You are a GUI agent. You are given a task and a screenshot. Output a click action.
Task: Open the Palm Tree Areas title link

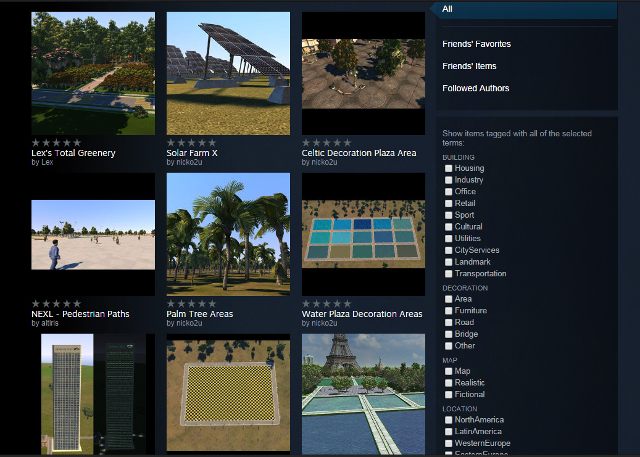pos(200,313)
